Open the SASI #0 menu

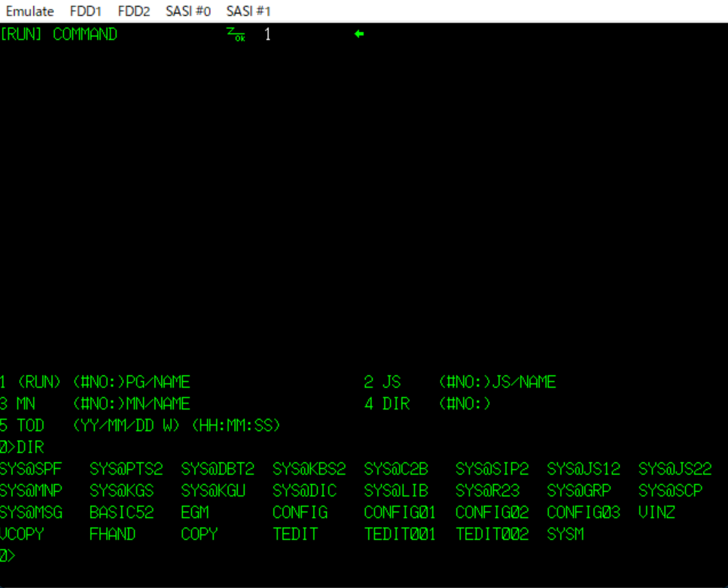coord(188,11)
